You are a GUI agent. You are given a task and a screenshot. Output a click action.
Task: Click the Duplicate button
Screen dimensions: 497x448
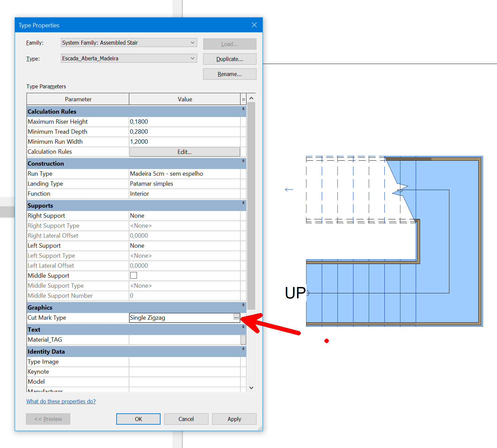click(x=230, y=59)
